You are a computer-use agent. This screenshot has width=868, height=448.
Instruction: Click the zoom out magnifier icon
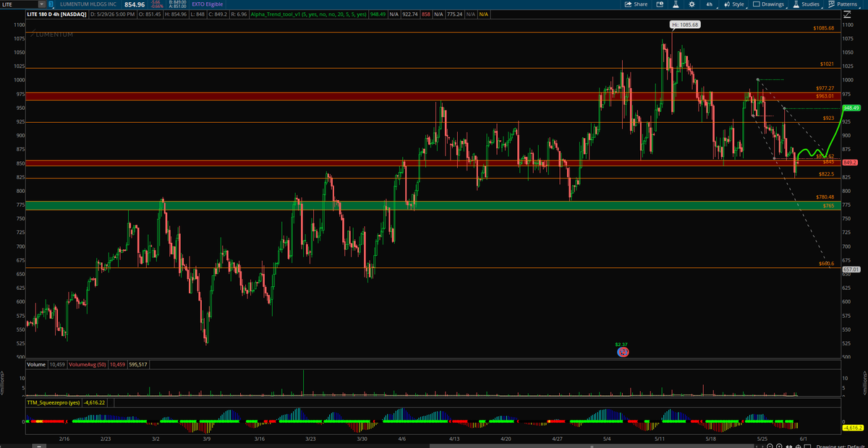(x=770, y=446)
